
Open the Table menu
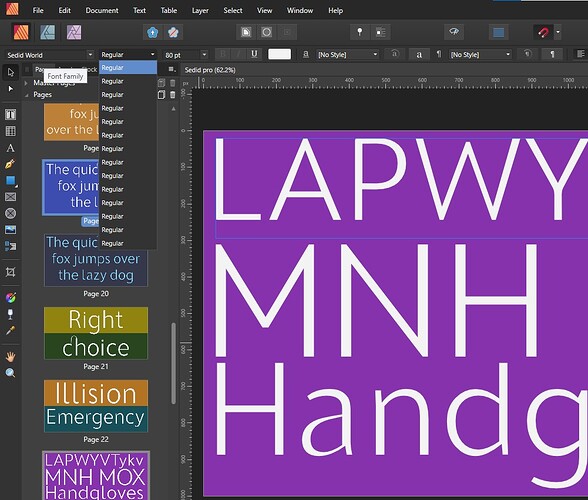[169, 11]
